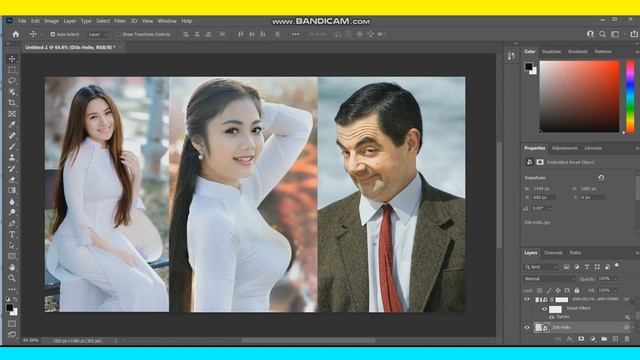Switch to the Paths tab
This screenshot has height=360, width=640.
[x=575, y=253]
